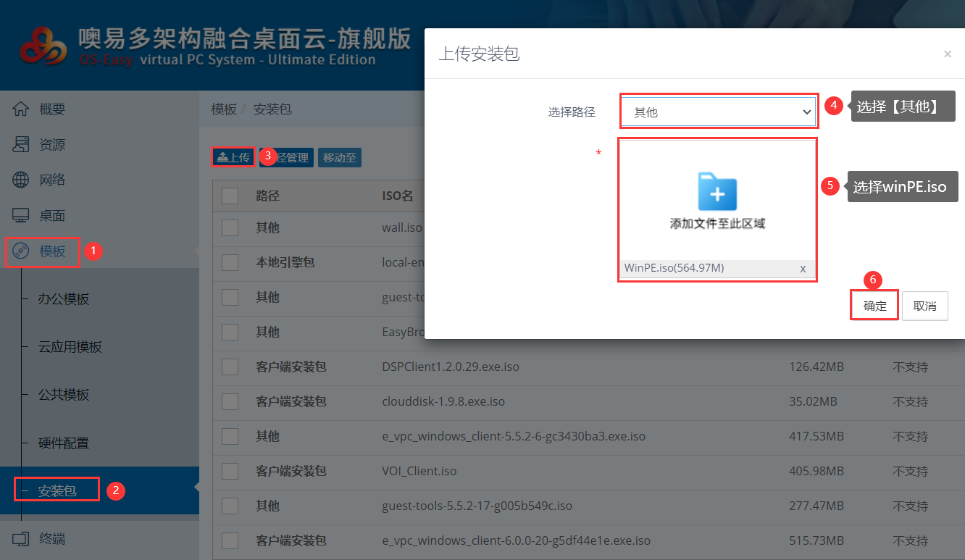Open the 硬件配置 submenu item
This screenshot has height=560, width=965.
[x=64, y=443]
